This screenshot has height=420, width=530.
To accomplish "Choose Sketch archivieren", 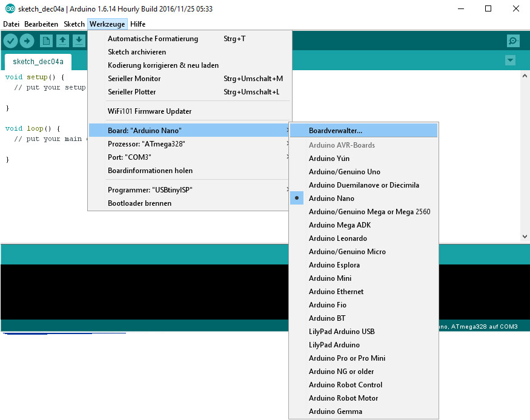I will [189, 52].
